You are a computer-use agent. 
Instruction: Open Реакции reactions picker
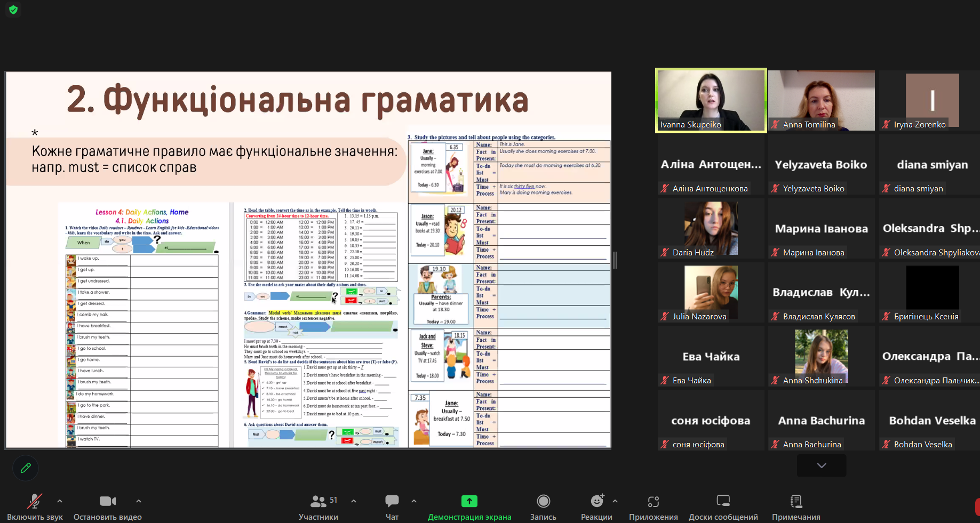tap(596, 506)
